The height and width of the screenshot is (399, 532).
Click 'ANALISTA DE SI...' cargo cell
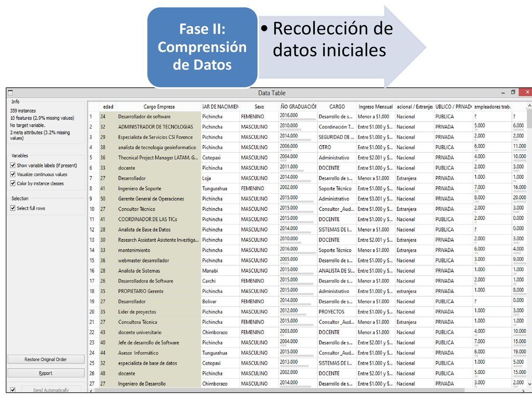coord(337,271)
